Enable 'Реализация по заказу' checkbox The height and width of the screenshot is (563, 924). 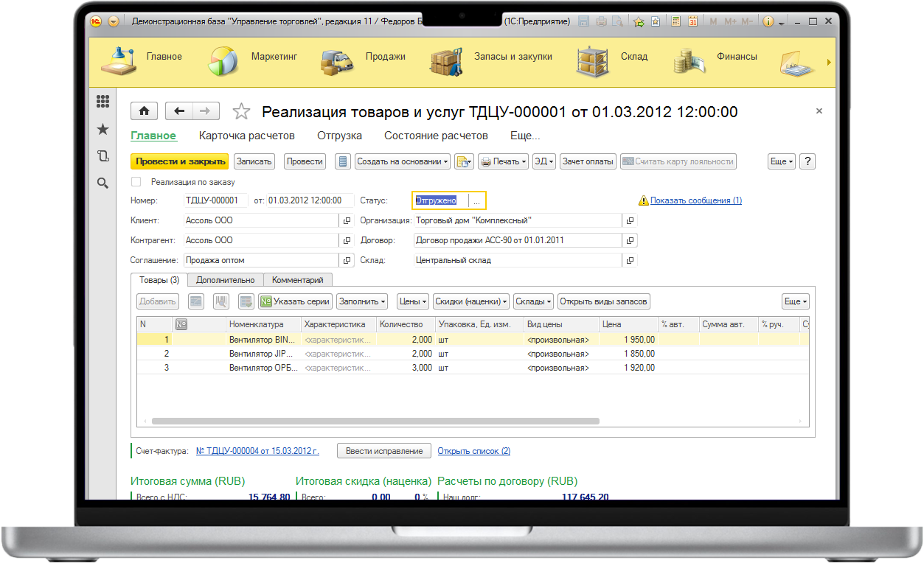(x=136, y=182)
